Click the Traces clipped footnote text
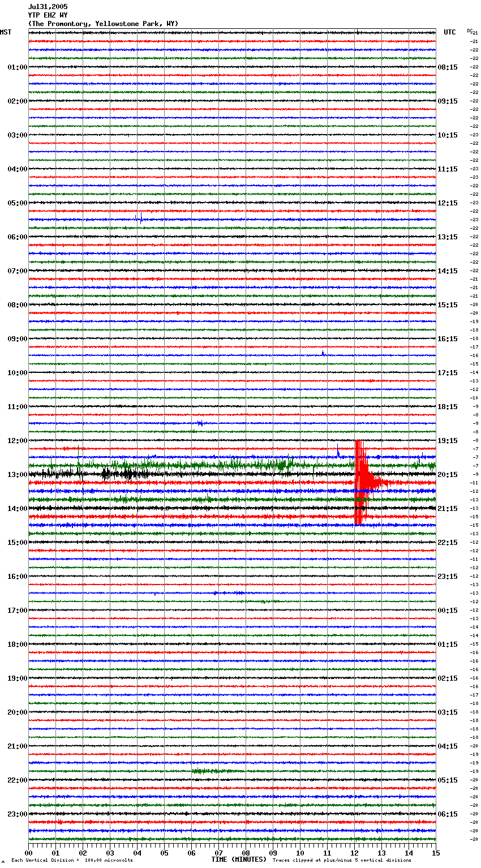Image resolution: width=481 pixels, height=868 pixels. point(342,860)
